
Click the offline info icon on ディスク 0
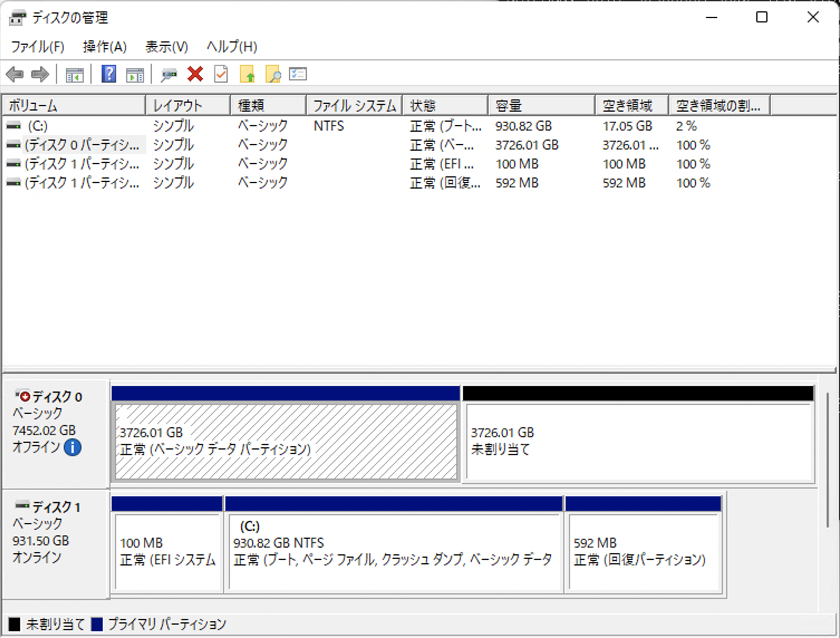[x=73, y=447]
